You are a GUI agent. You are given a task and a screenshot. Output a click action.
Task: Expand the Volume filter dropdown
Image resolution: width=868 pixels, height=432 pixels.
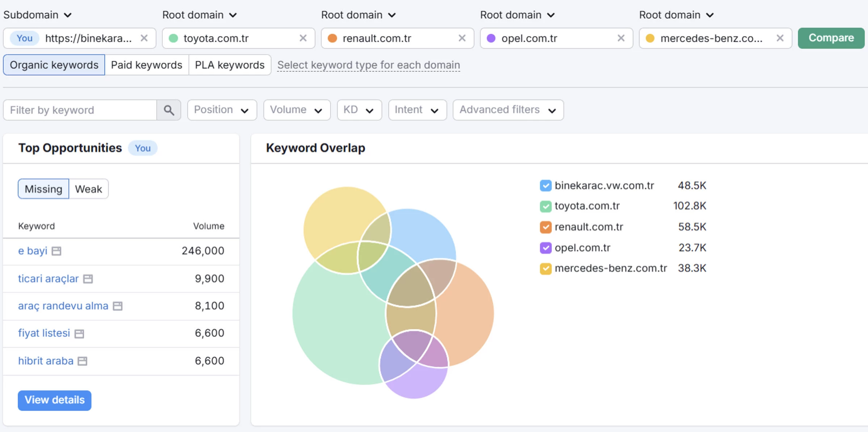pyautogui.click(x=297, y=110)
